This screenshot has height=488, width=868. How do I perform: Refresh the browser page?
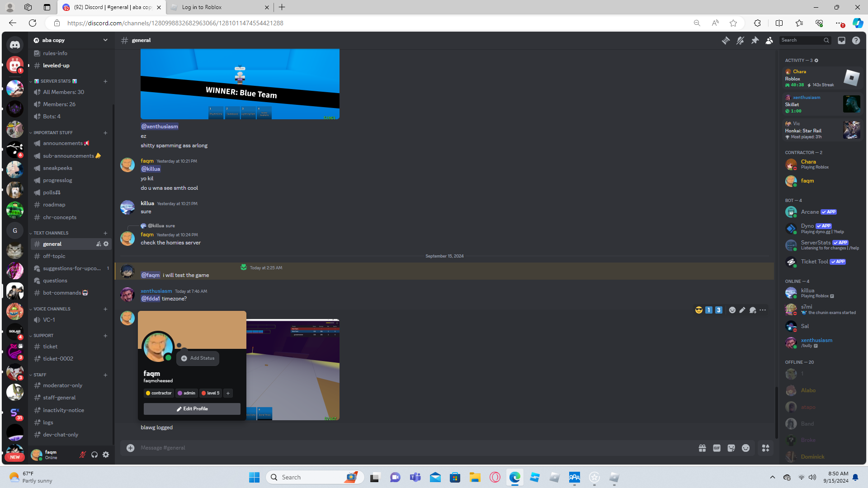[x=33, y=23]
